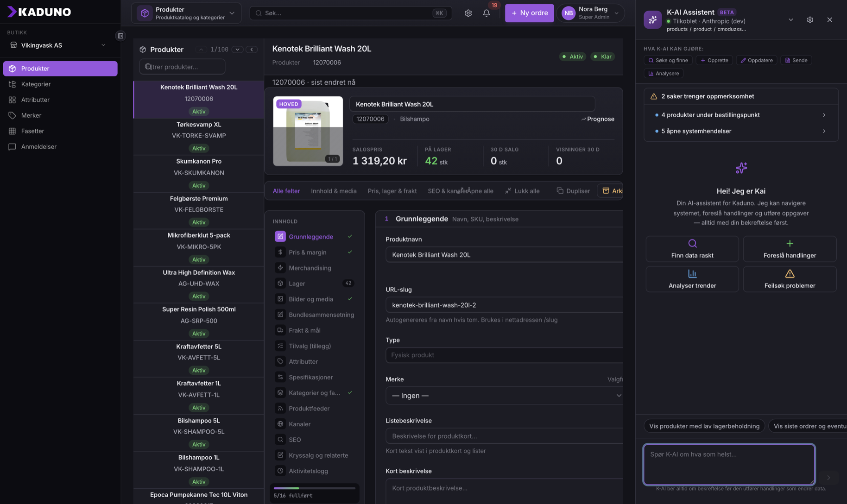Open Aktivitetslogg section

314,471
